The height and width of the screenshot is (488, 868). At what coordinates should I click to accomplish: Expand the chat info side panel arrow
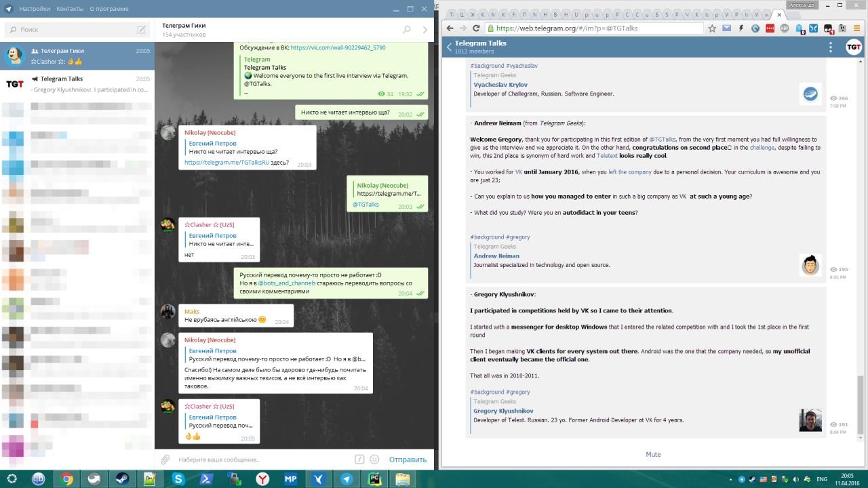click(425, 30)
